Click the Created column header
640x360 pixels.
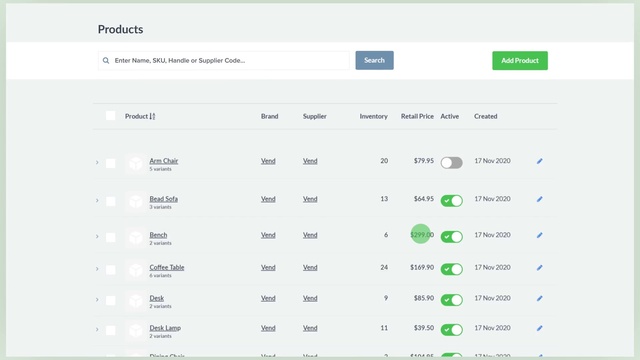[x=485, y=116]
